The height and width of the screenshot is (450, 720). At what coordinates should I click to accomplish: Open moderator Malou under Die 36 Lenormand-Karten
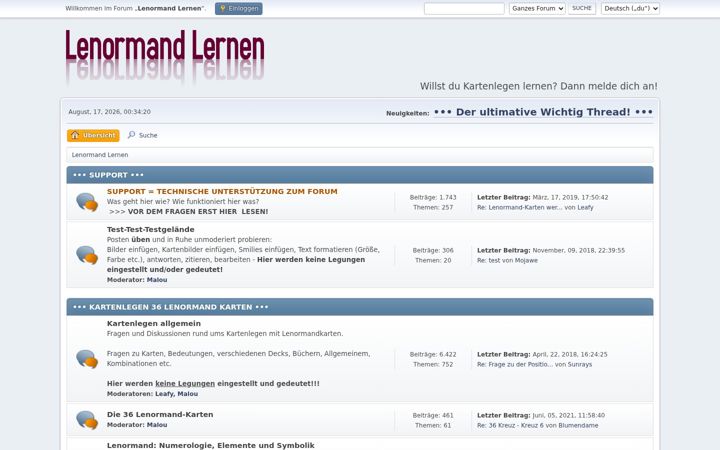point(157,425)
